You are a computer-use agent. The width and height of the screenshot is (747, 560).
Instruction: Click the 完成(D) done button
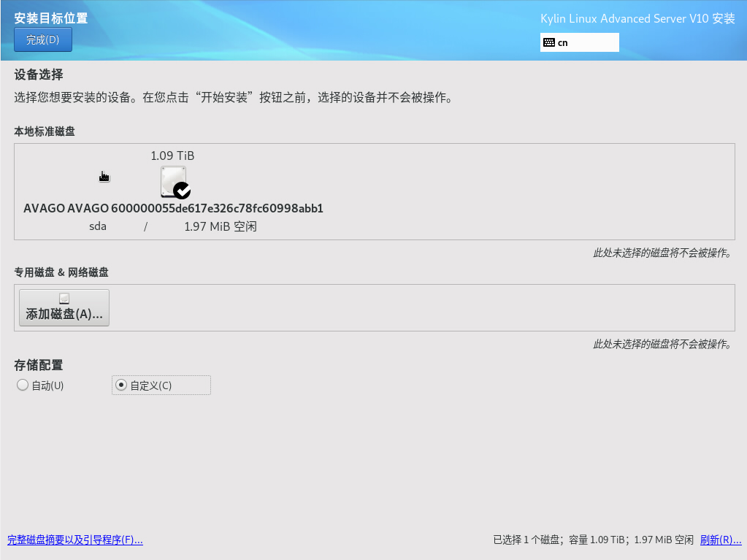point(43,39)
